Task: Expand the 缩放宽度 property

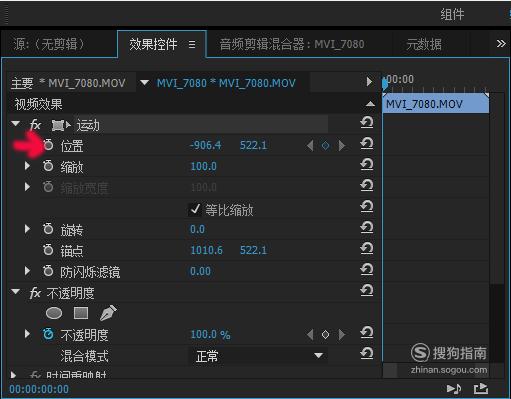Action: (x=27, y=187)
